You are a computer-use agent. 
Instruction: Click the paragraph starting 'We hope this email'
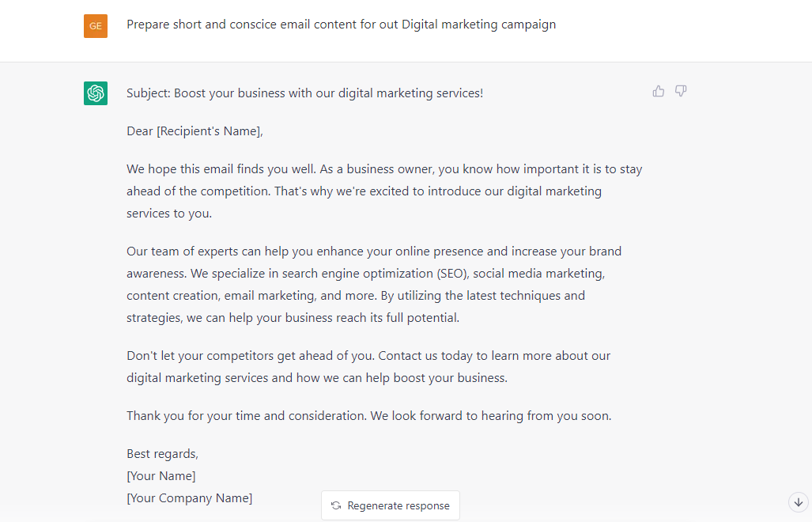click(384, 191)
